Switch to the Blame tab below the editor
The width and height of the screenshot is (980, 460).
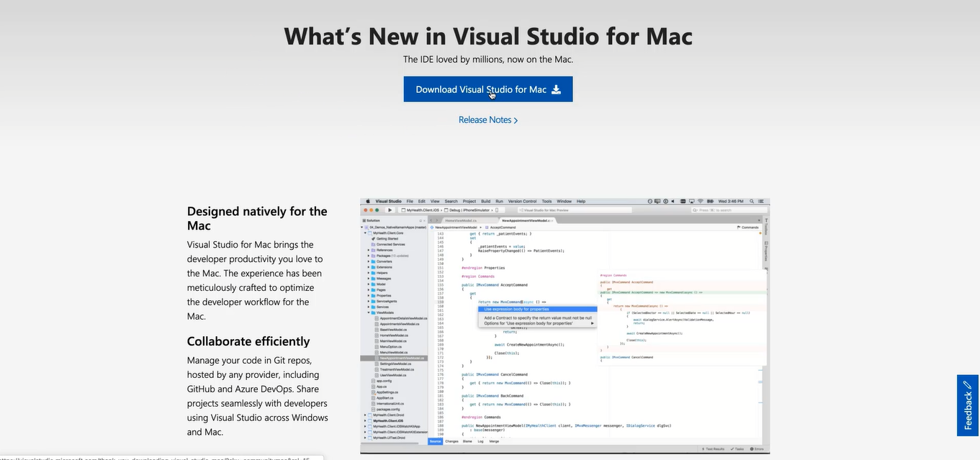point(467,441)
